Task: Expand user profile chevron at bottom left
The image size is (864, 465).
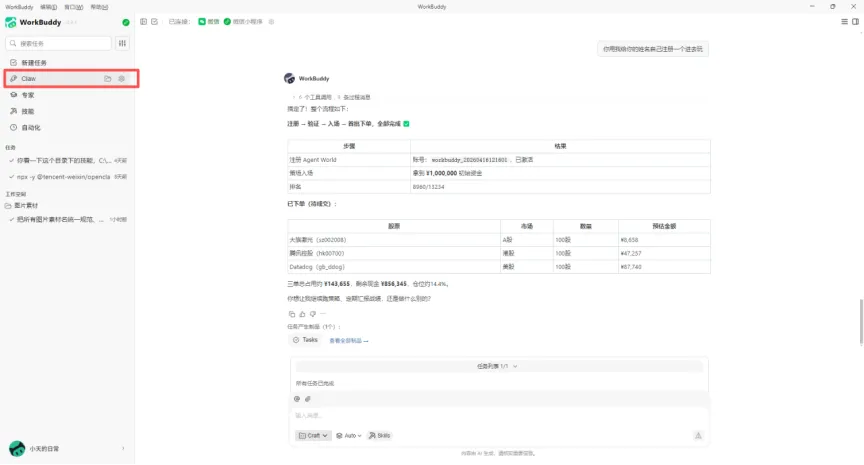Action: pyautogui.click(x=123, y=449)
